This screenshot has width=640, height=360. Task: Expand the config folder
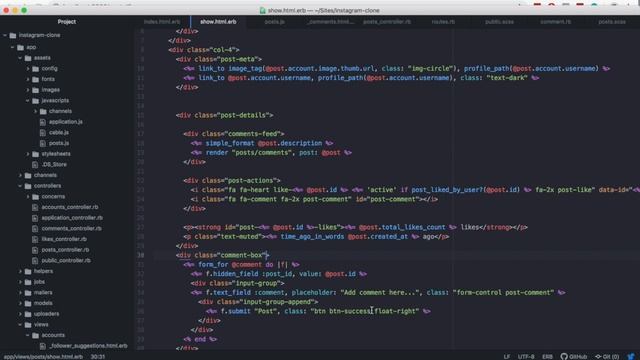tap(28, 69)
